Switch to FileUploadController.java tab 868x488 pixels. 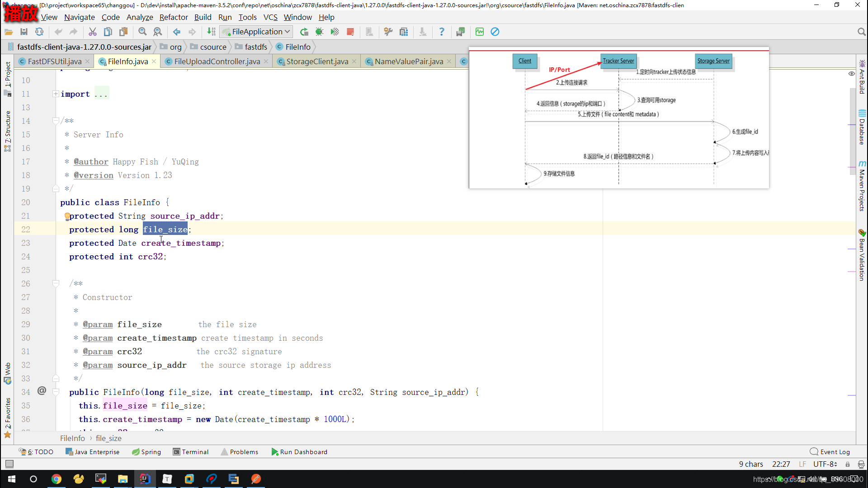click(x=217, y=61)
